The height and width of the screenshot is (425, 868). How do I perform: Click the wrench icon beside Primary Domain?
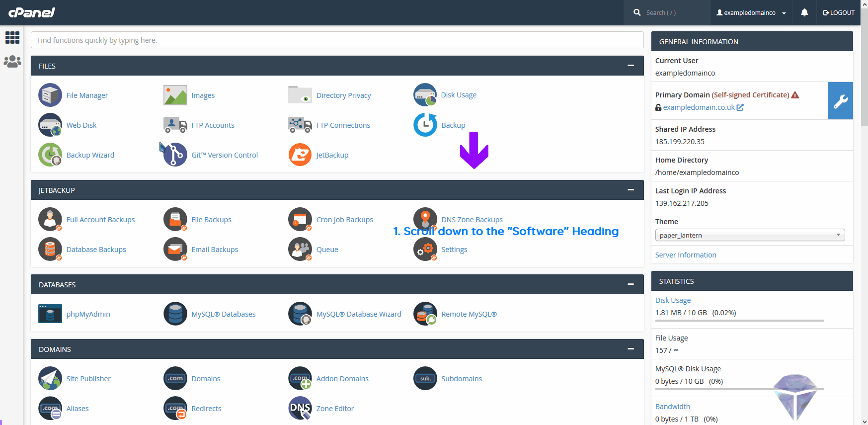(x=841, y=101)
